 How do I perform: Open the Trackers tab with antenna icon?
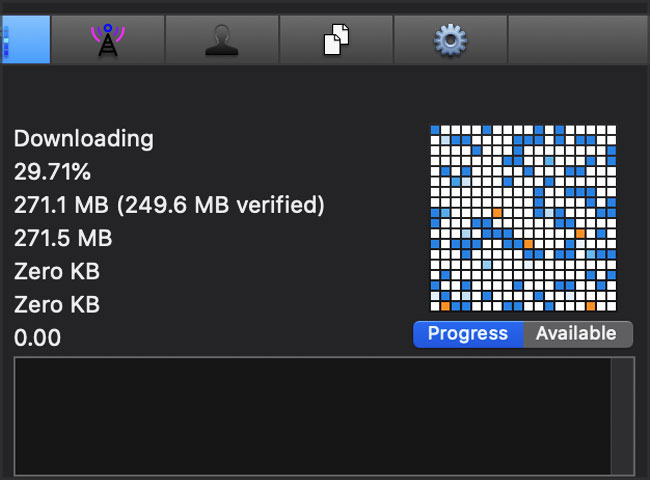(x=108, y=40)
